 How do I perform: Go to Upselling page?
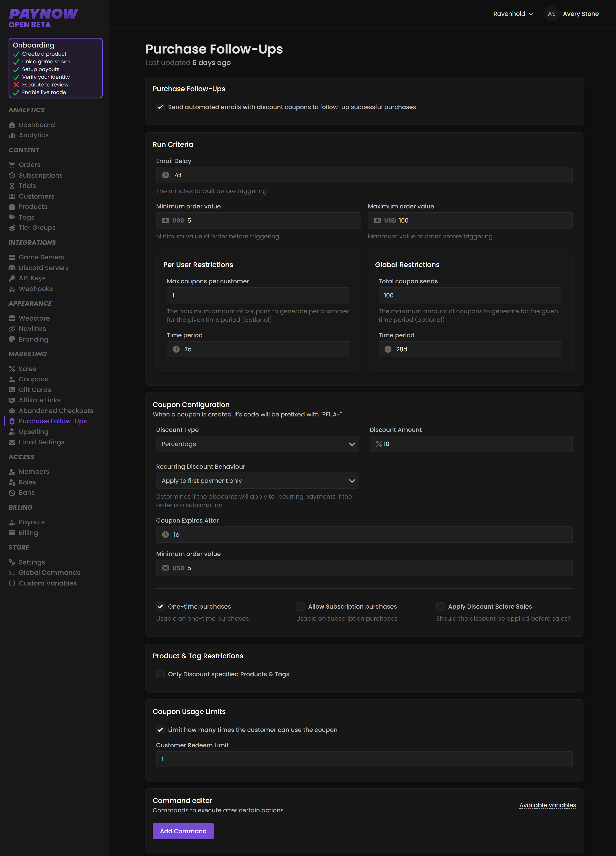point(34,432)
